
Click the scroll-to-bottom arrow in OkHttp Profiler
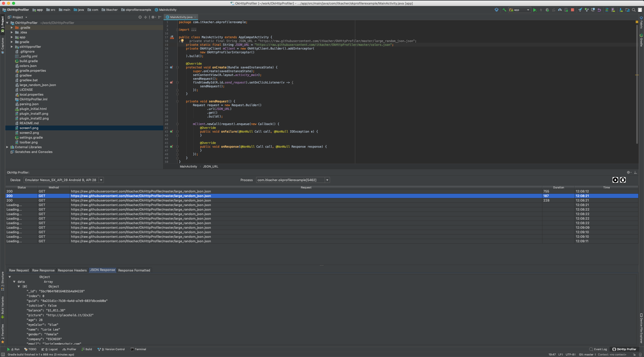[x=615, y=180]
